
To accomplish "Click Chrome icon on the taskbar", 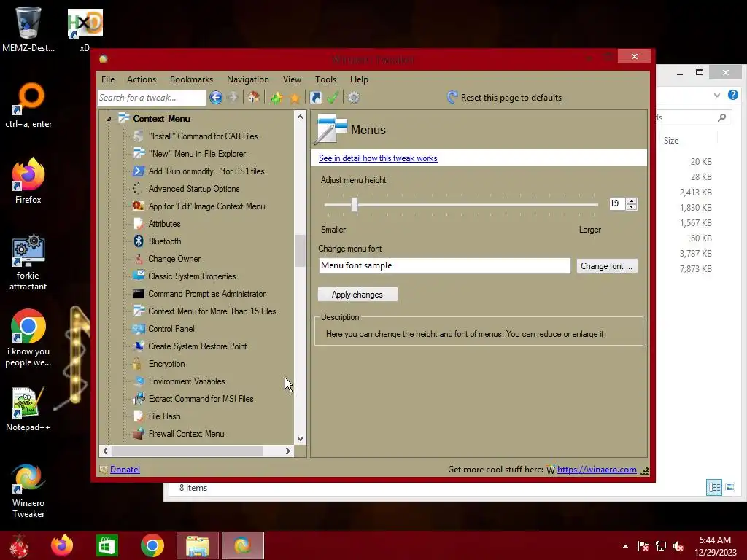I will [152, 545].
